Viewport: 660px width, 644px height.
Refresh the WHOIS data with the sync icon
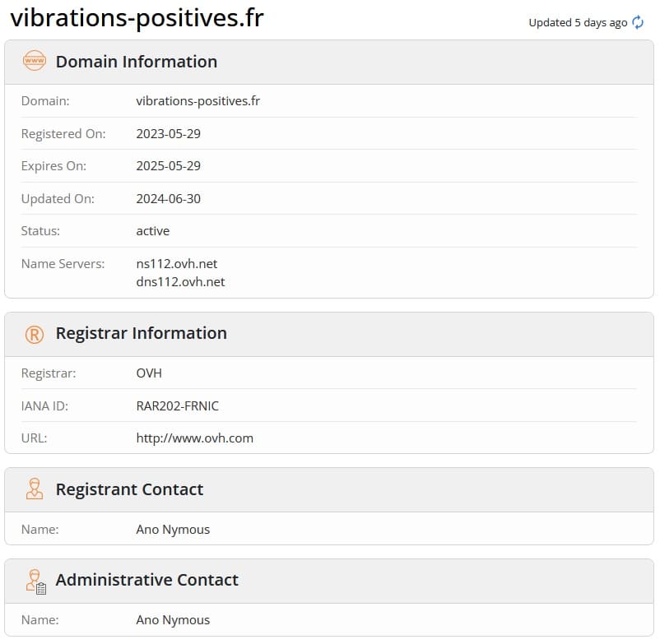(638, 22)
